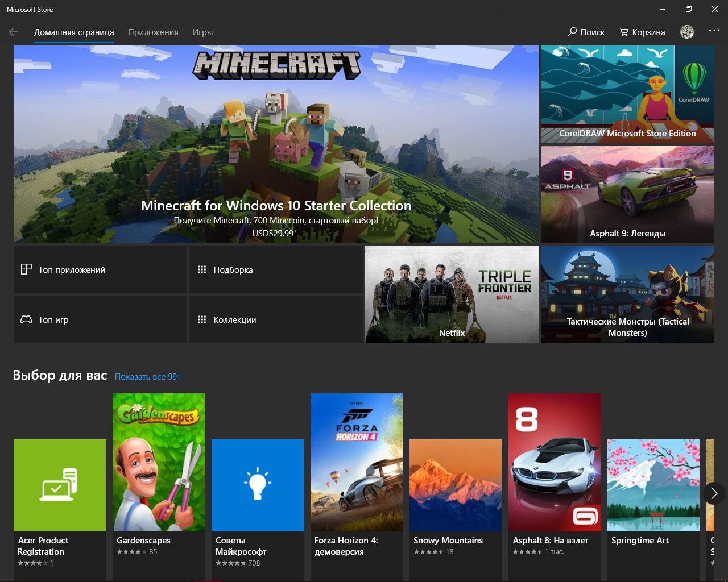The height and width of the screenshot is (582, 728).
Task: Click the Top apps grid icon
Action: pos(26,269)
